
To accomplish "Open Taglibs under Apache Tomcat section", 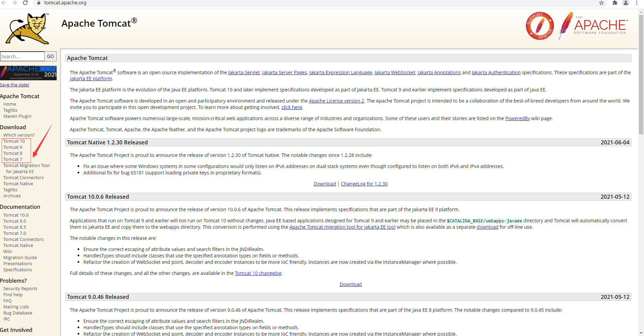I will [x=10, y=110].
